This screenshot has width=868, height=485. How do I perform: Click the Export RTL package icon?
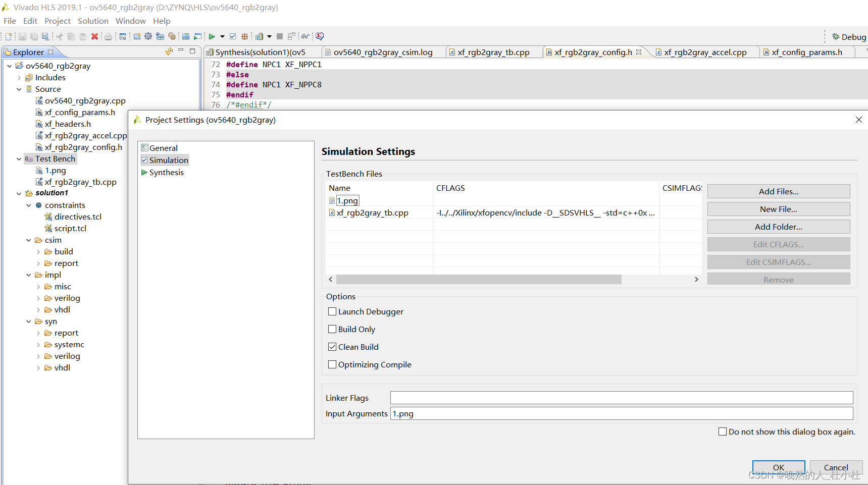coord(244,36)
